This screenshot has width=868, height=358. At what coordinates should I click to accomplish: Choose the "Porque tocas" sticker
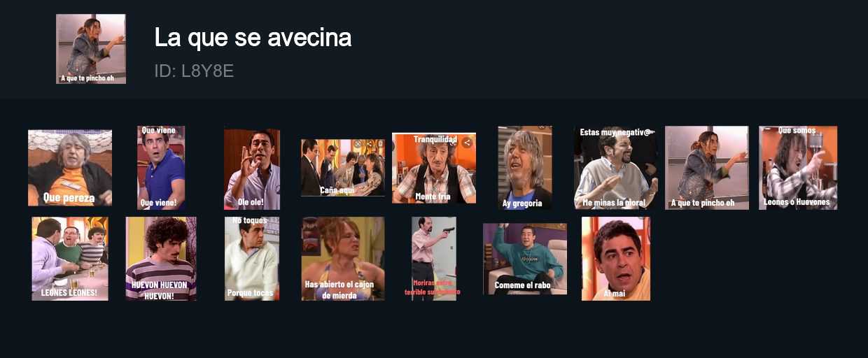click(252, 259)
